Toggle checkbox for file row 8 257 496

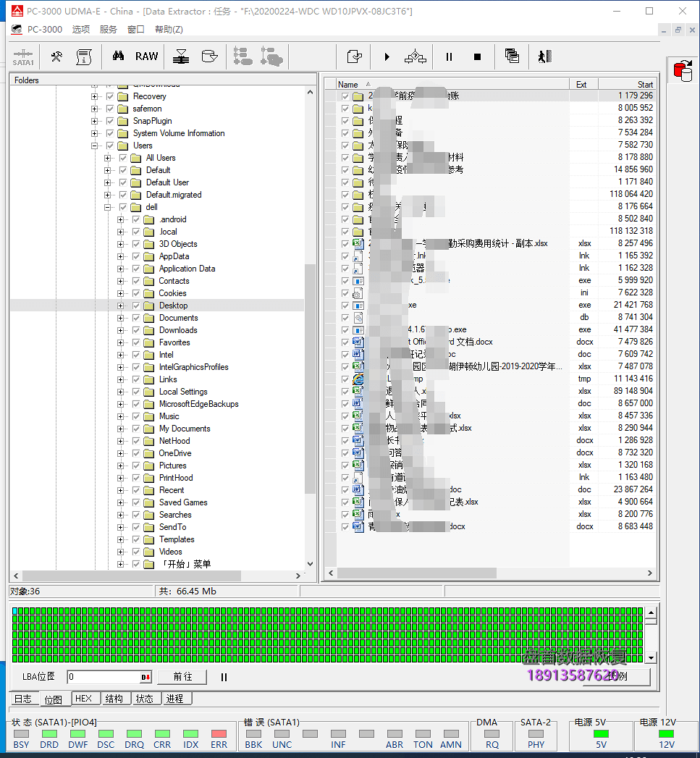tap(345, 244)
